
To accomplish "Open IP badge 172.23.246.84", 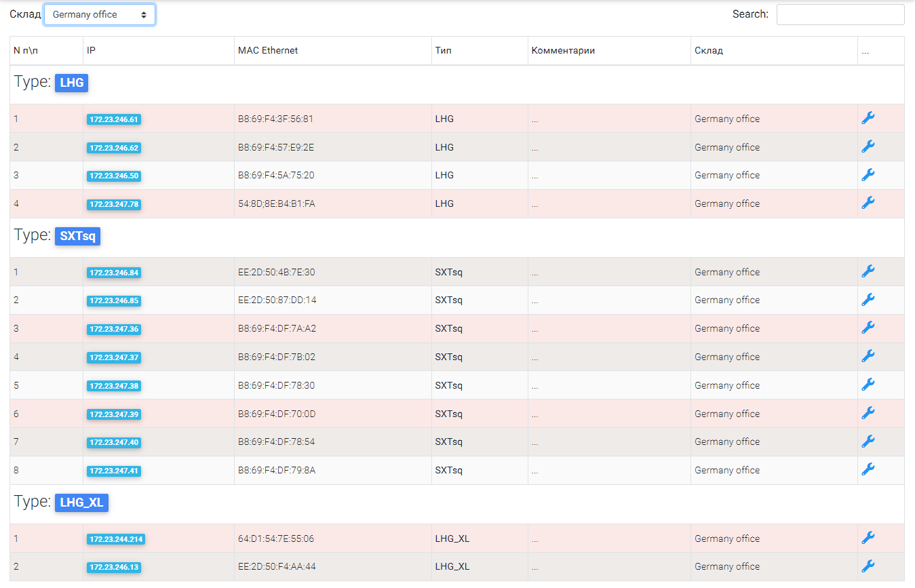I will [x=114, y=273].
